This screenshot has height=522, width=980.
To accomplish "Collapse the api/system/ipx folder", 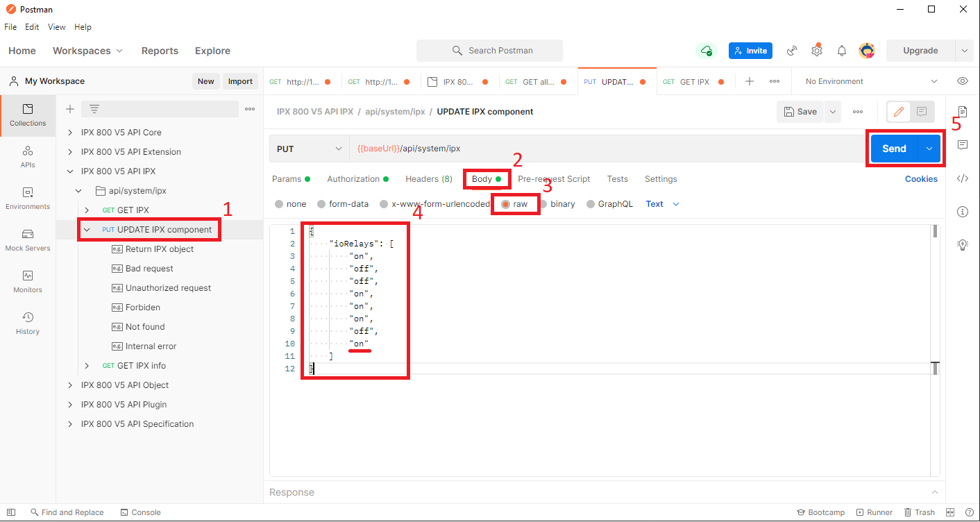I will coord(78,191).
